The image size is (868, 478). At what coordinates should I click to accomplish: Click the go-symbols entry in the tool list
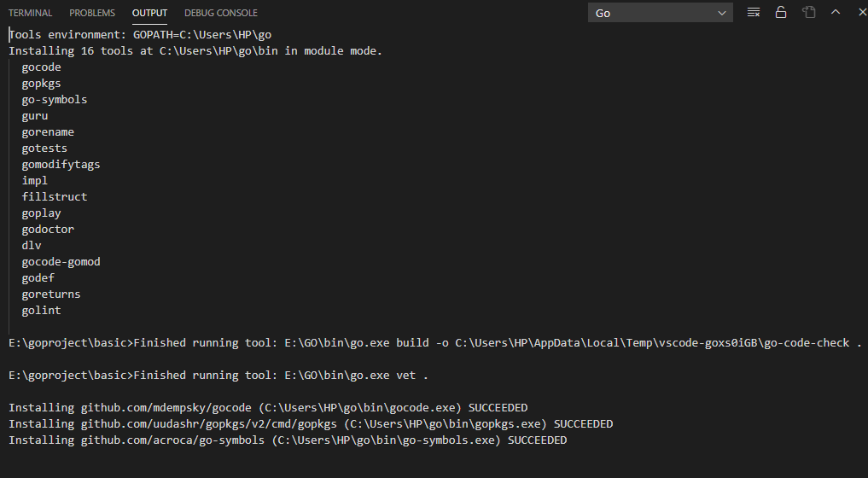coord(55,100)
